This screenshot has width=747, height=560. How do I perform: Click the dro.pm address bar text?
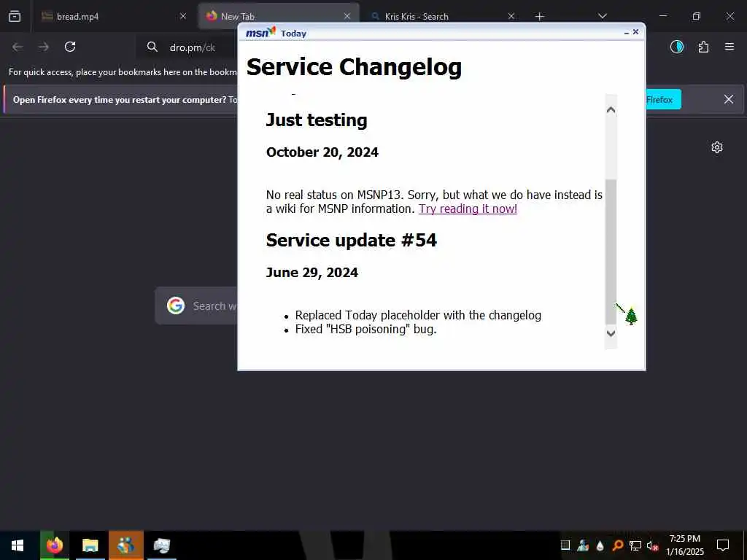tap(193, 47)
